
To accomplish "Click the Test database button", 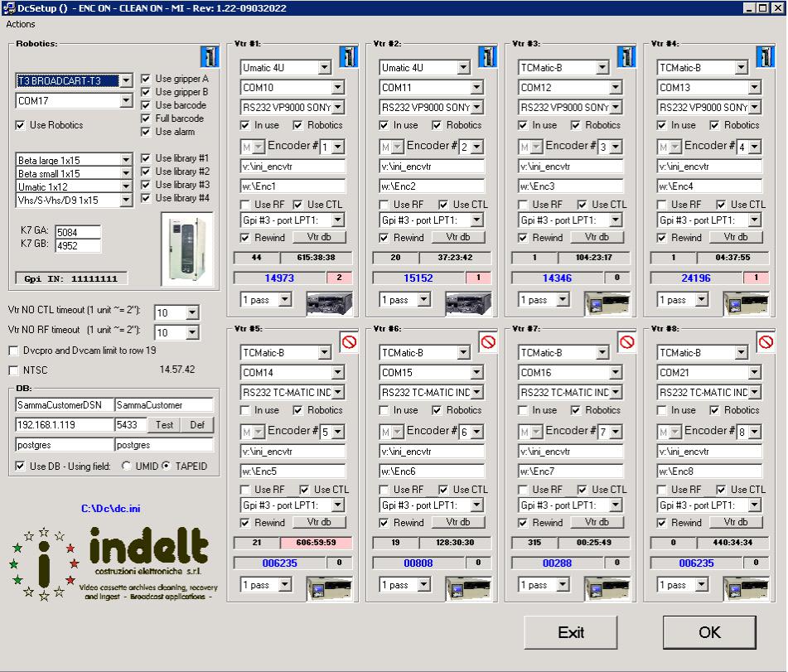I will 164,425.
